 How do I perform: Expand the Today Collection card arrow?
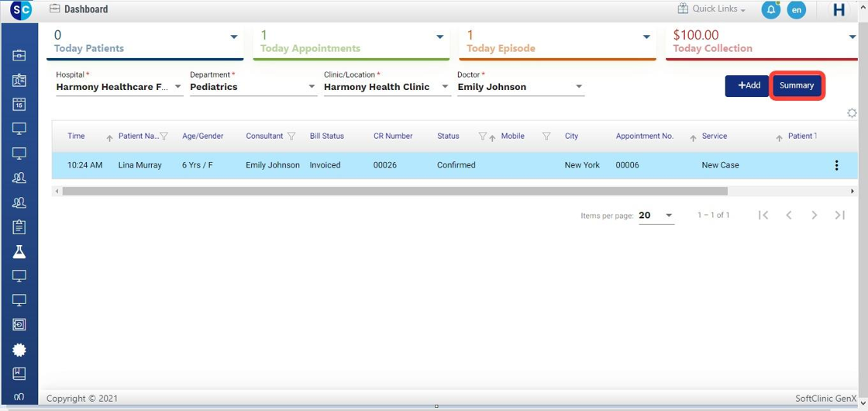pyautogui.click(x=852, y=36)
